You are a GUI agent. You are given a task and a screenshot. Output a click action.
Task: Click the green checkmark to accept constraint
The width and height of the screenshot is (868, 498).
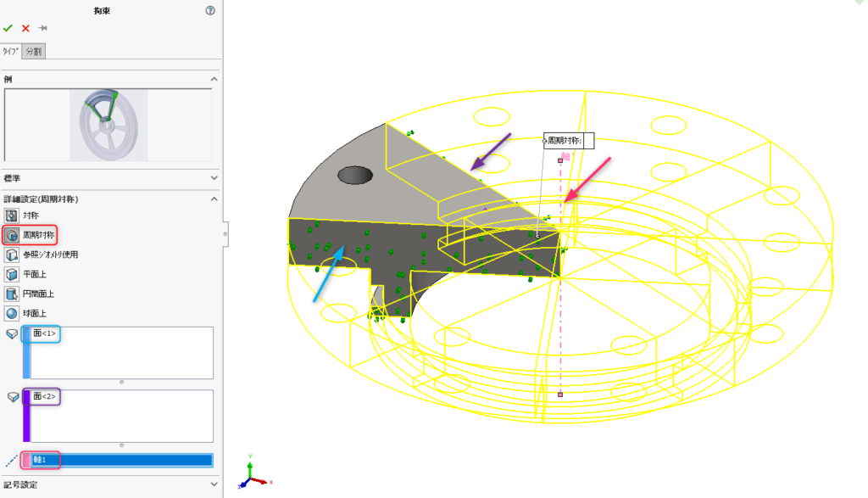pos(8,28)
